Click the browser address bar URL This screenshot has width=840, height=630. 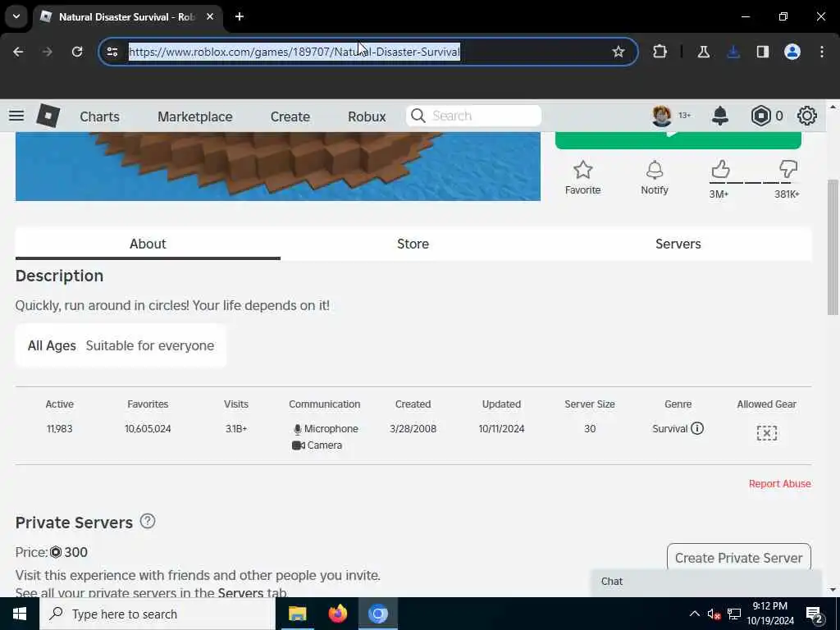click(294, 52)
